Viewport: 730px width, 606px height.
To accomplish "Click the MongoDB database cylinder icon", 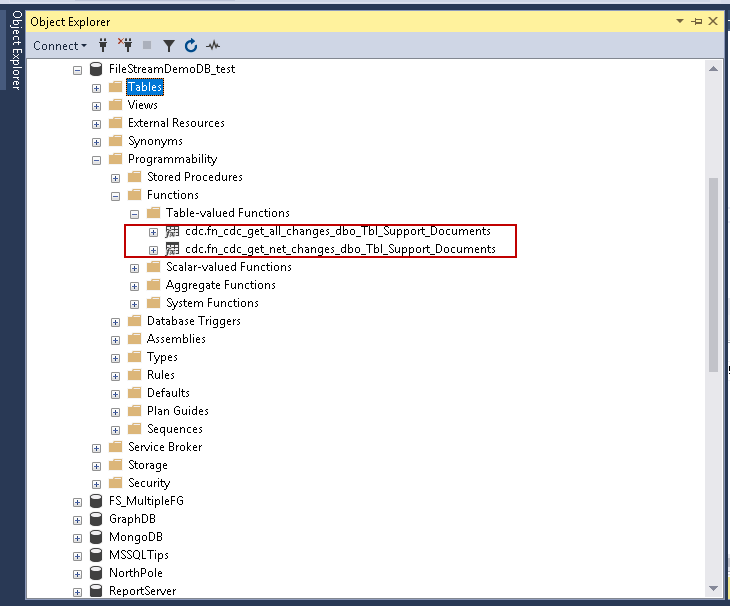I will tap(96, 537).
